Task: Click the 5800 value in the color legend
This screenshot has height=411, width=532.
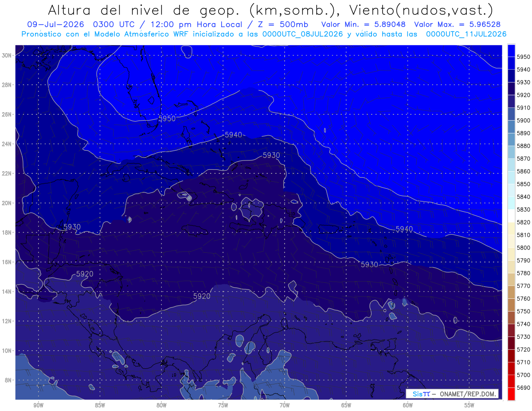Action: [524, 247]
